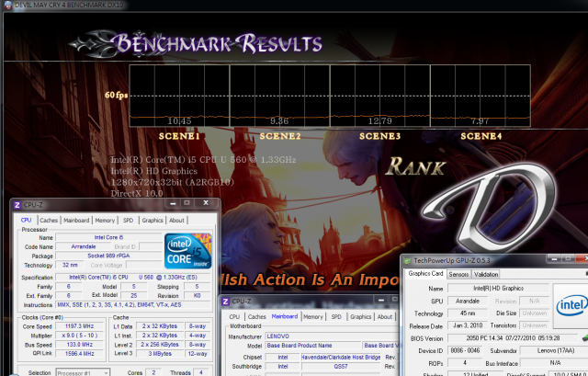Click the Level 3 cache value 3 MBytes
Viewport: 588px width, 376px height.
pyautogui.click(x=160, y=354)
